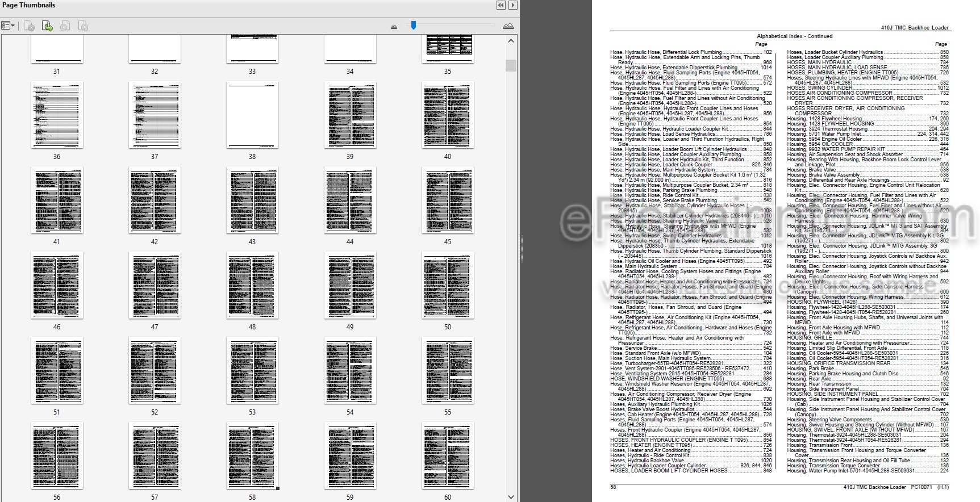The image size is (980, 502).
Task: Click the thumbnail scrollbar up arrow
Action: tap(511, 41)
